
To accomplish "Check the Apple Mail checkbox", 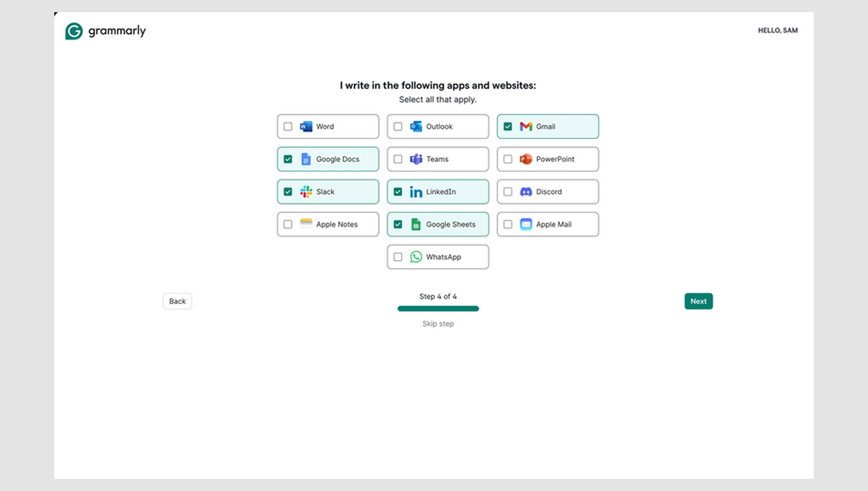I will pyautogui.click(x=508, y=224).
